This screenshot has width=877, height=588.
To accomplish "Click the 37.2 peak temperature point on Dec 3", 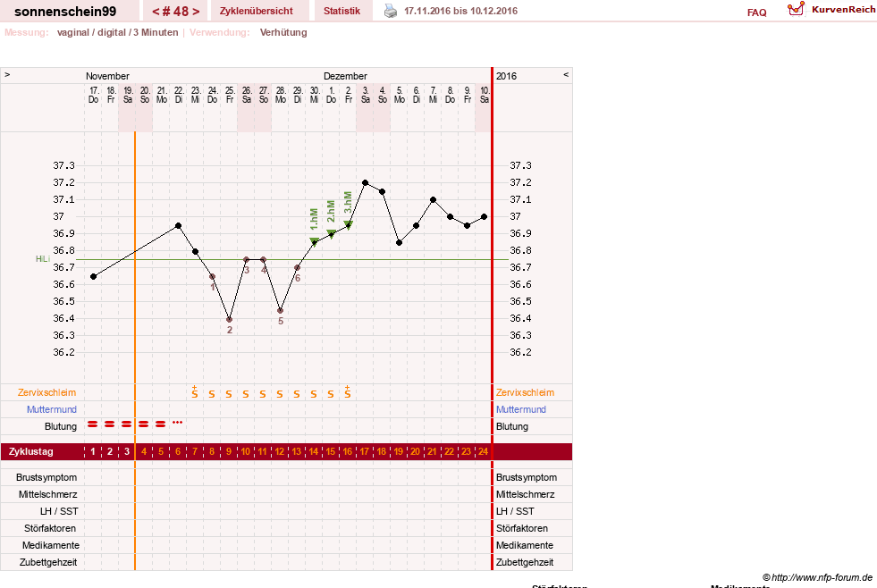I will [x=366, y=183].
